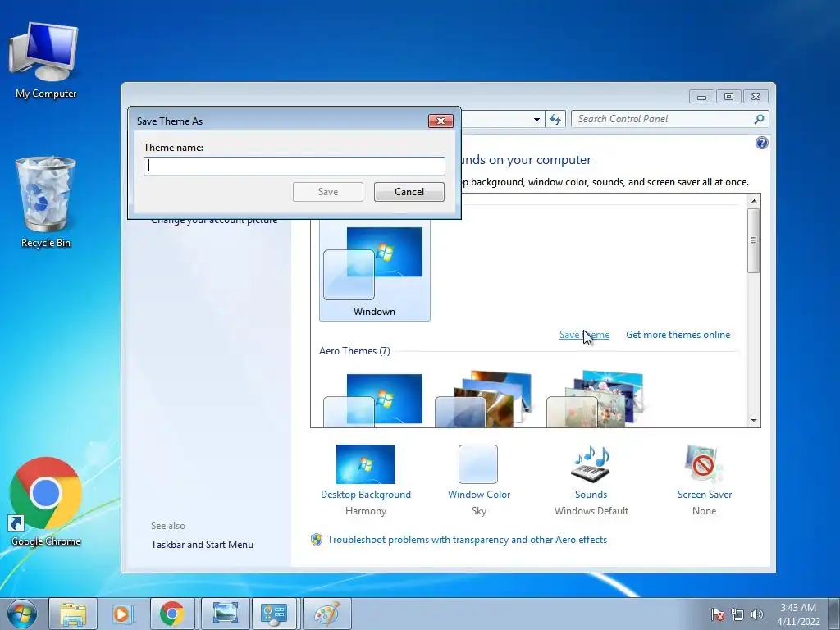840x630 pixels.
Task: Click the Show Desktop strip at the taskbar end
Action: tap(835, 614)
